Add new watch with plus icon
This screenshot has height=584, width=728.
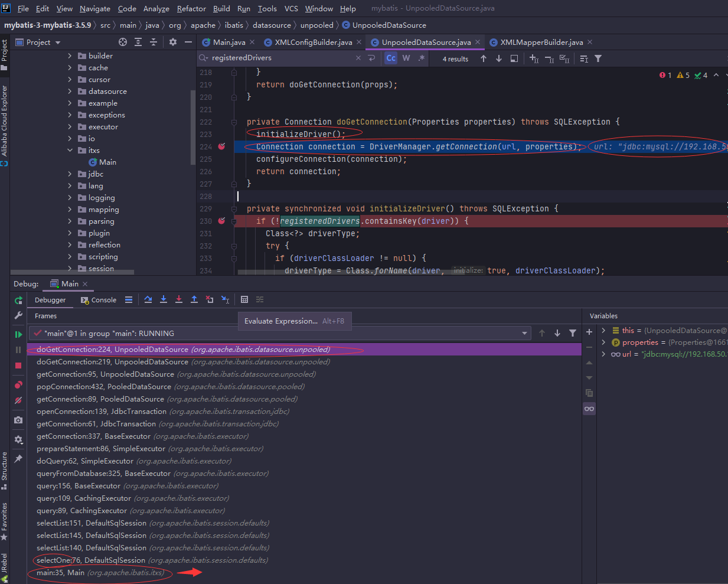(x=589, y=332)
